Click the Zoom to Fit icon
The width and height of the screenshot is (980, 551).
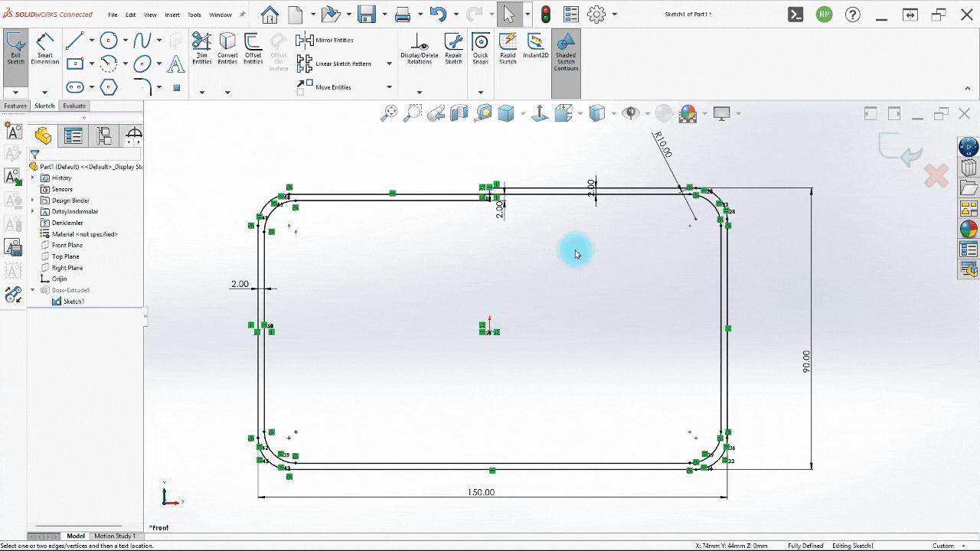click(x=389, y=113)
